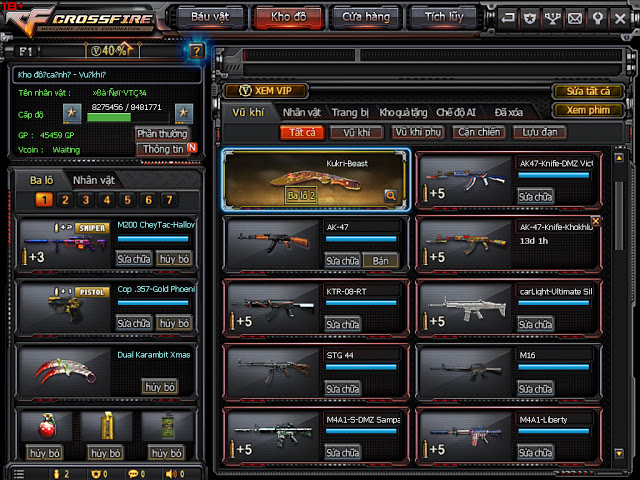Image resolution: width=640 pixels, height=480 pixels.
Task: Open the Tích lũy tab
Action: tap(444, 17)
